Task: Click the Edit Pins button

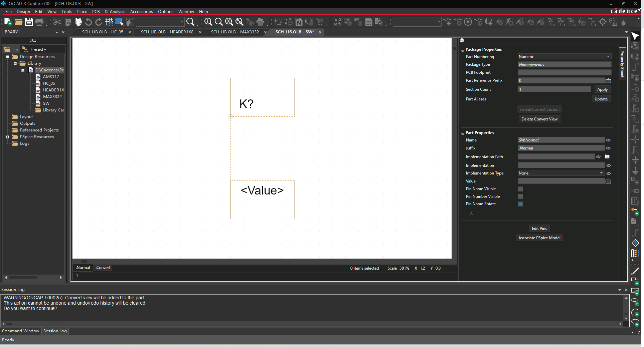Action: pos(539,229)
